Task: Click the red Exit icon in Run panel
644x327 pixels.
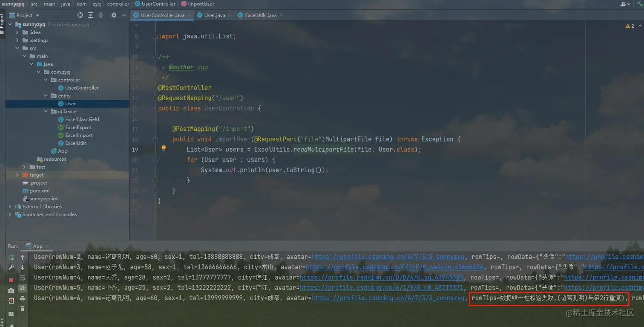Action: (11, 301)
